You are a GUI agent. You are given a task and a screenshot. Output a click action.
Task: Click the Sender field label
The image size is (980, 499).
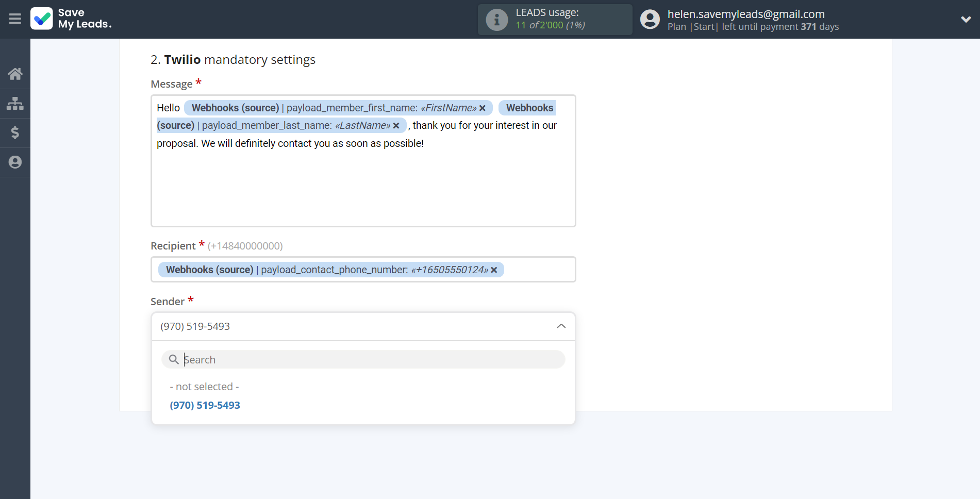click(168, 302)
